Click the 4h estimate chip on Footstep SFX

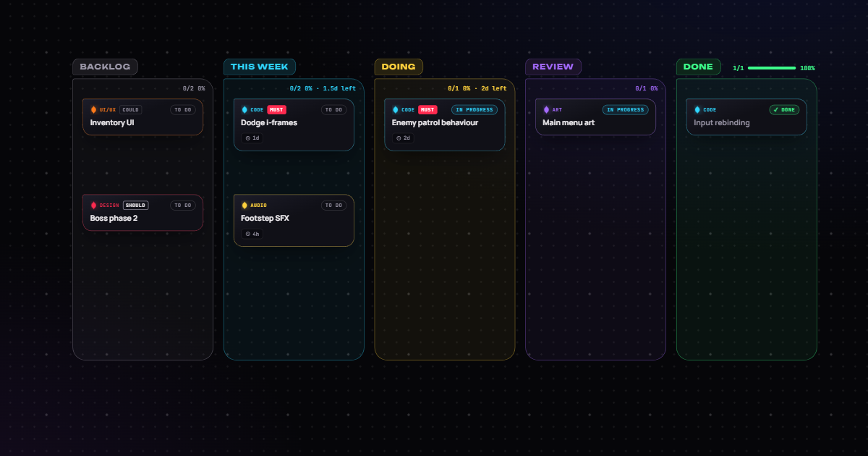(252, 234)
